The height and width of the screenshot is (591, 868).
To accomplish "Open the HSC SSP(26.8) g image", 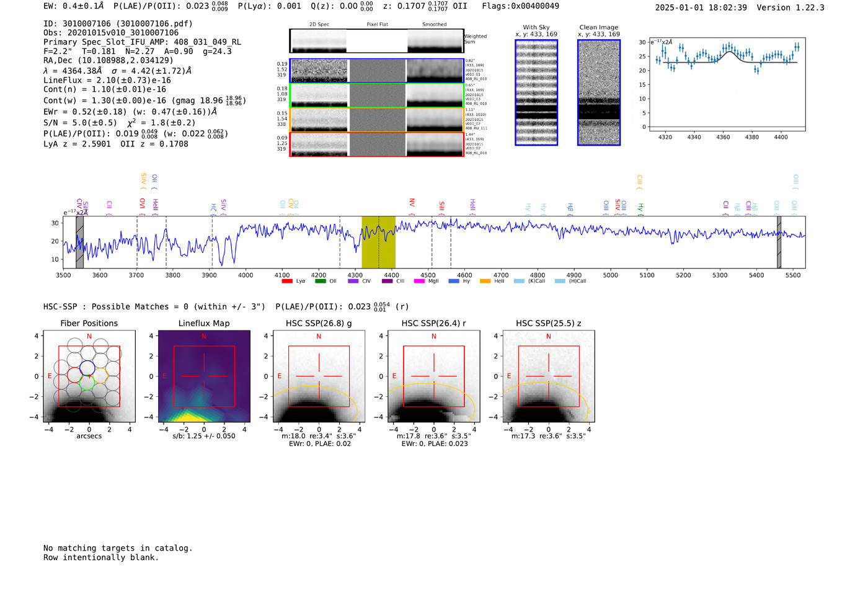I will click(319, 376).
